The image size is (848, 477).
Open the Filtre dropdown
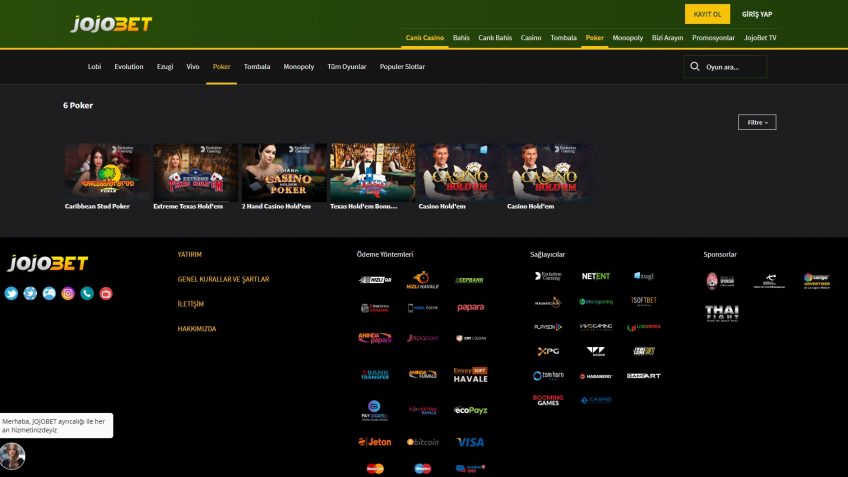tap(757, 122)
